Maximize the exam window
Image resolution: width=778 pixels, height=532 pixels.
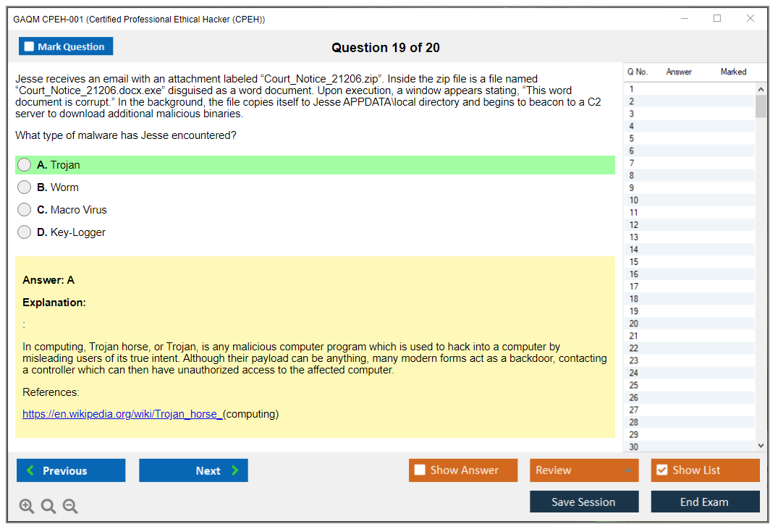717,19
